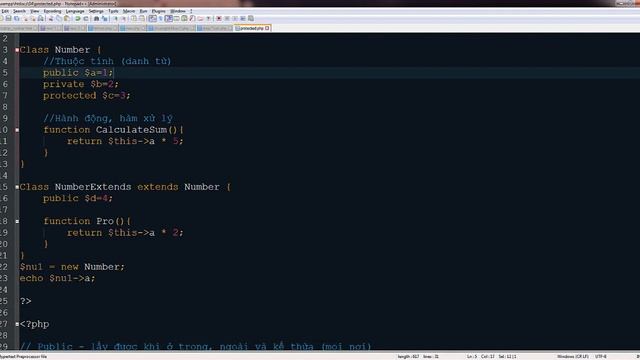The height and width of the screenshot is (360, 640).
Task: Click the Run Macro Multiple Times icon
Action: coord(243,18)
